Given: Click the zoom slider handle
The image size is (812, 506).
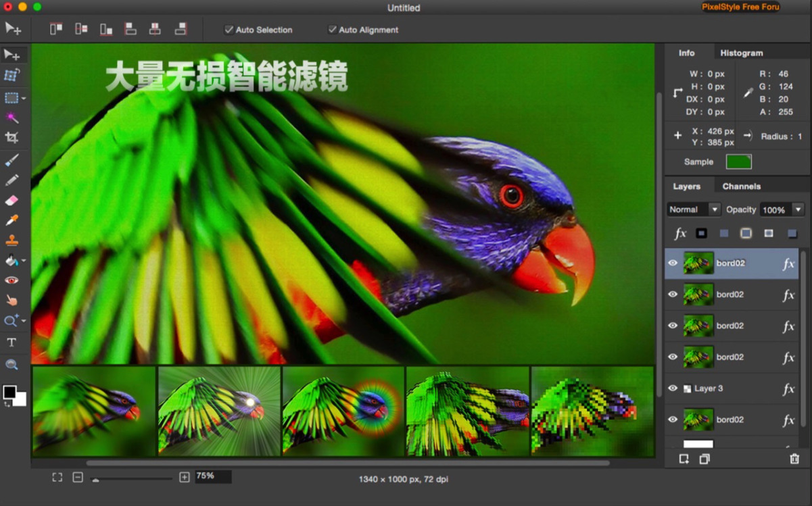Looking at the screenshot, I should coord(95,479).
